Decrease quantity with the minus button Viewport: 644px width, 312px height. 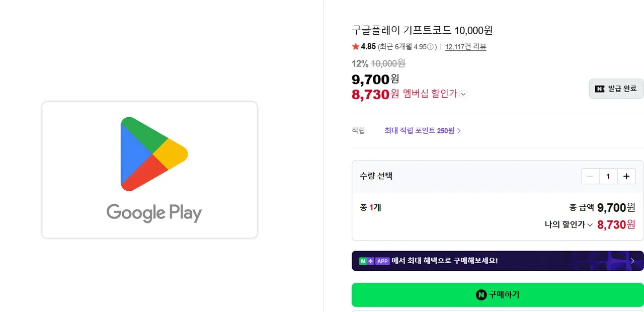(590, 176)
